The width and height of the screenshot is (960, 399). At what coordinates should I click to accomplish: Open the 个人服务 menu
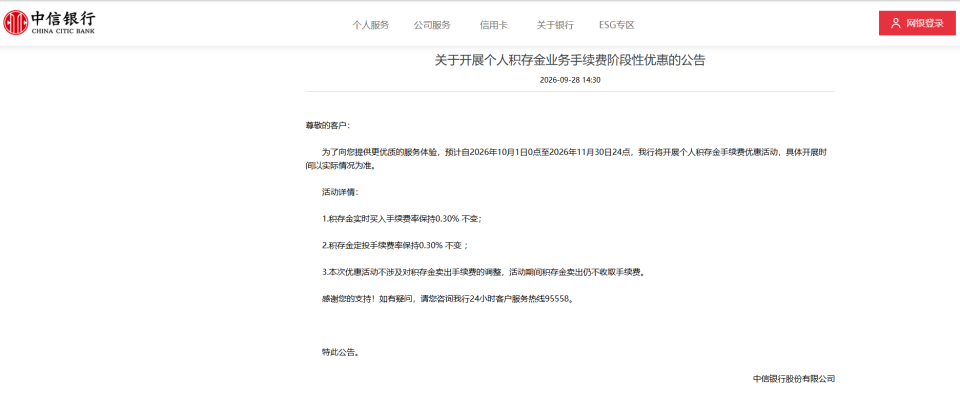pos(370,25)
